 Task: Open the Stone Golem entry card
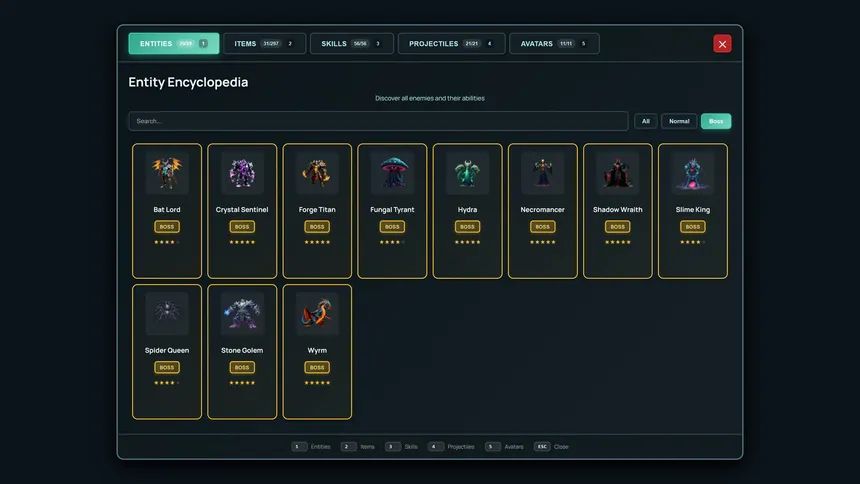click(x=242, y=352)
